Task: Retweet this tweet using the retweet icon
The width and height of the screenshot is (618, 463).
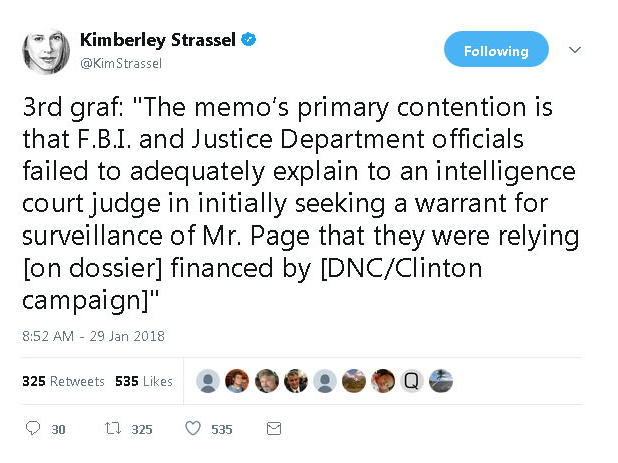Action: (x=114, y=429)
